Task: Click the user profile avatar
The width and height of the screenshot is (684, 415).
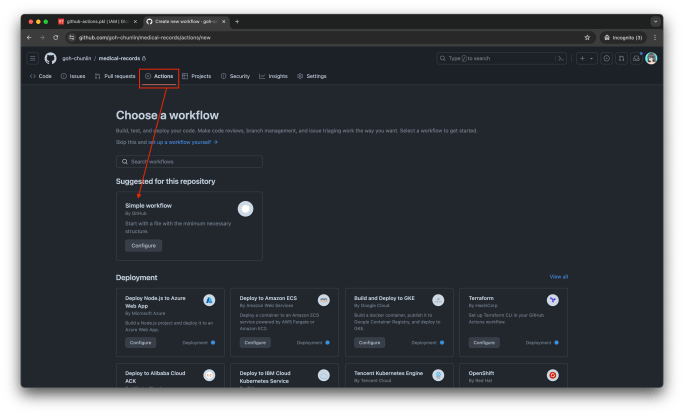Action: tap(651, 58)
